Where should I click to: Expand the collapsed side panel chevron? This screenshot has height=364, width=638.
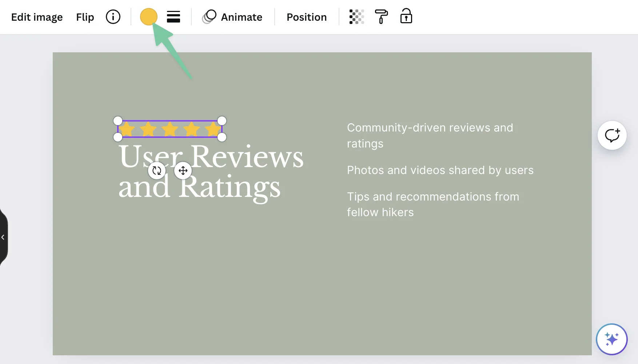tap(3, 237)
